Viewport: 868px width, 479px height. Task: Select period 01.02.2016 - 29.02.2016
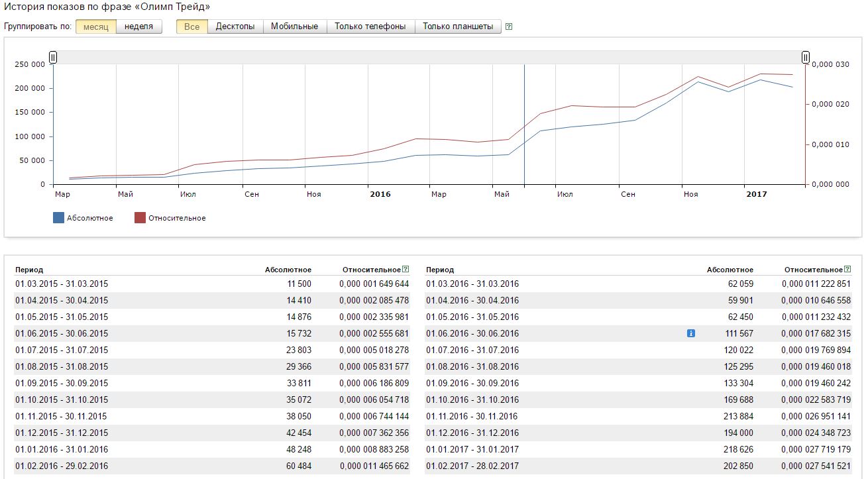[62, 466]
